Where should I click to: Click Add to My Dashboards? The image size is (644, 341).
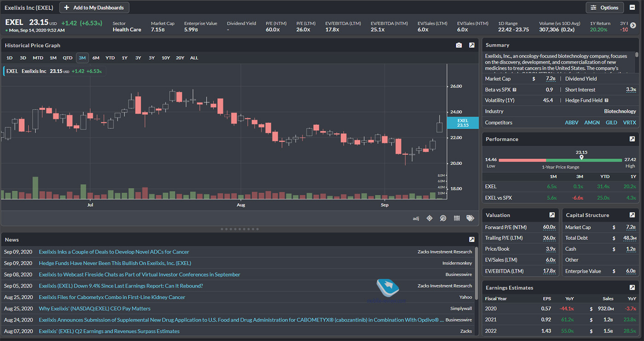tap(94, 7)
